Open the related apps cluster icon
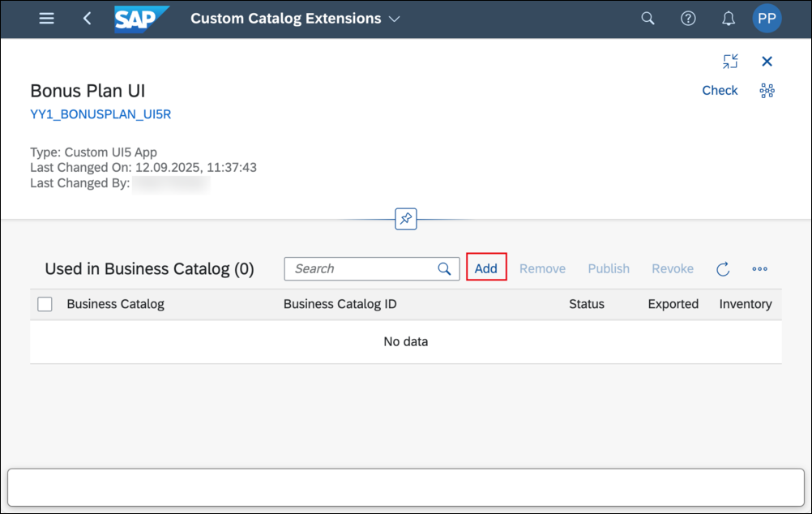This screenshot has width=812, height=514. coord(767,91)
